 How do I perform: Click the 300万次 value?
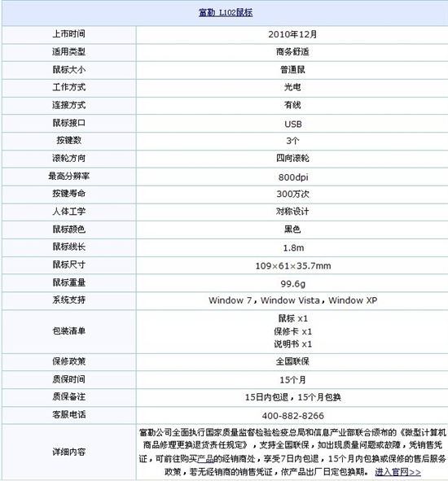pyautogui.click(x=292, y=194)
